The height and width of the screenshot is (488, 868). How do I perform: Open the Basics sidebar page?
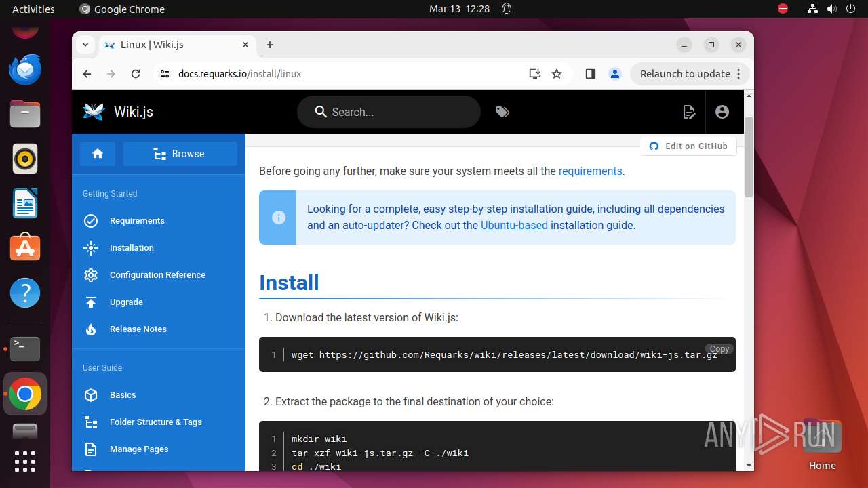click(x=159, y=395)
